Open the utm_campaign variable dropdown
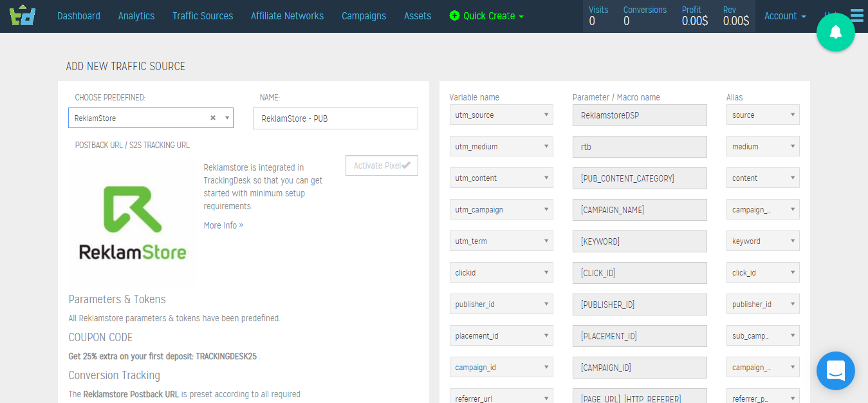868x403 pixels. [501, 209]
